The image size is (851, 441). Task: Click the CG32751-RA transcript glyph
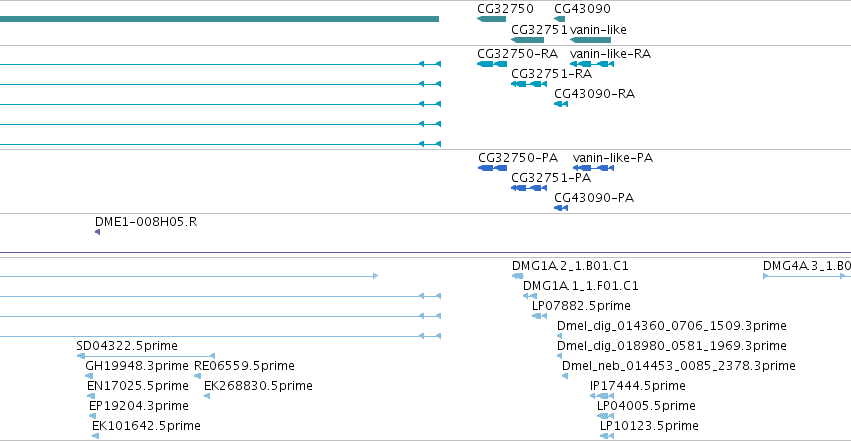[529, 84]
